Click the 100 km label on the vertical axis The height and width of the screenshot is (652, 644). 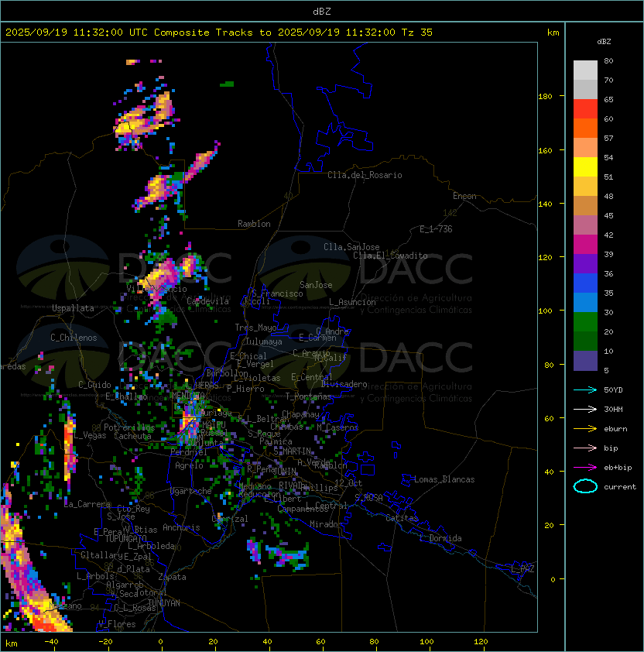(x=545, y=311)
